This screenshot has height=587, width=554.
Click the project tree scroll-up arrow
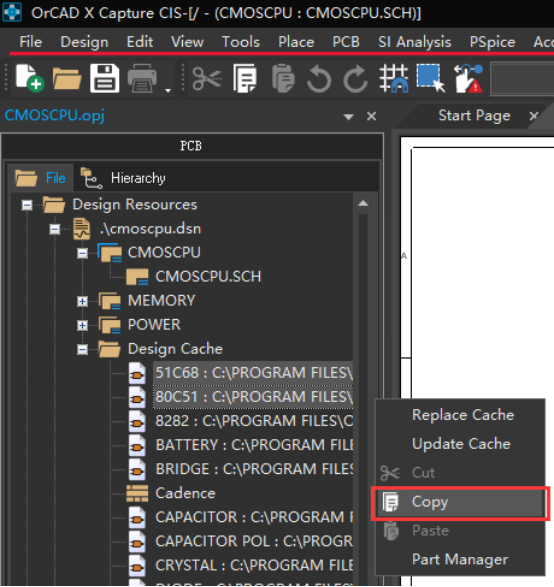(x=363, y=203)
